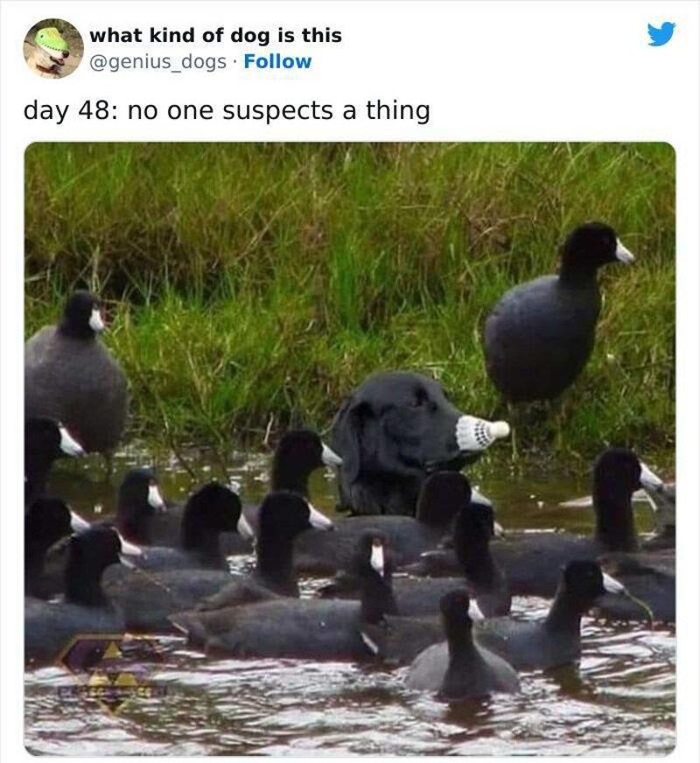The width and height of the screenshot is (700, 763).
Task: Click the coot's white beak just left of the dog
Action: tap(331, 457)
